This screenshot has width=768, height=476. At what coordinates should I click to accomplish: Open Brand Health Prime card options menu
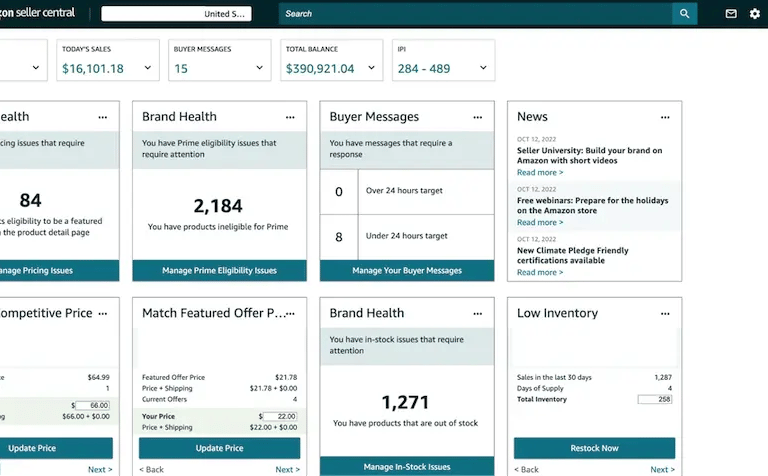290,117
